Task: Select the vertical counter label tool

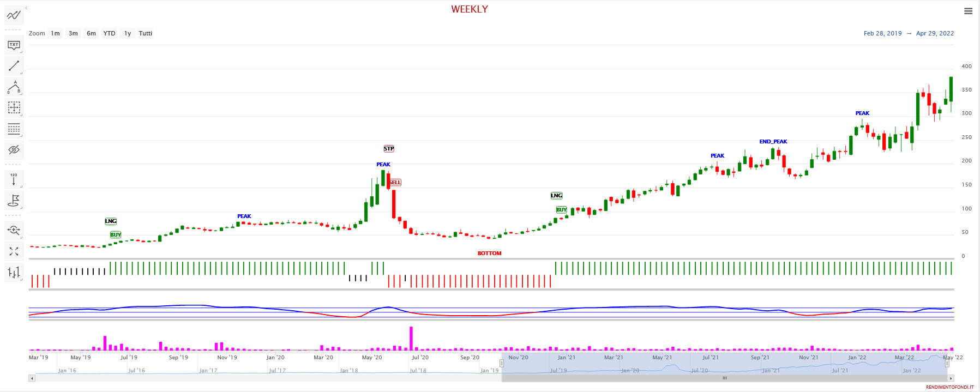Action: (x=14, y=179)
